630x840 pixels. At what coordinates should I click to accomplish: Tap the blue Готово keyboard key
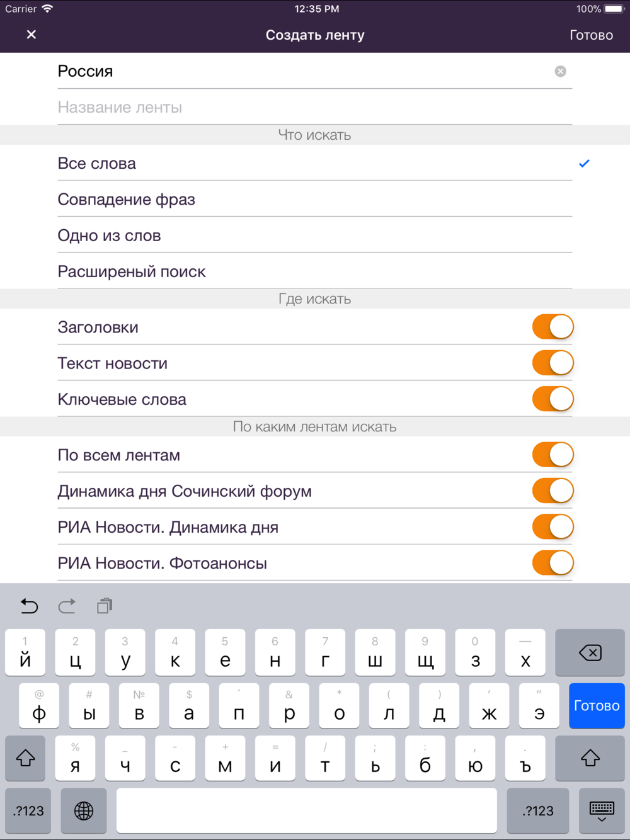pos(597,705)
